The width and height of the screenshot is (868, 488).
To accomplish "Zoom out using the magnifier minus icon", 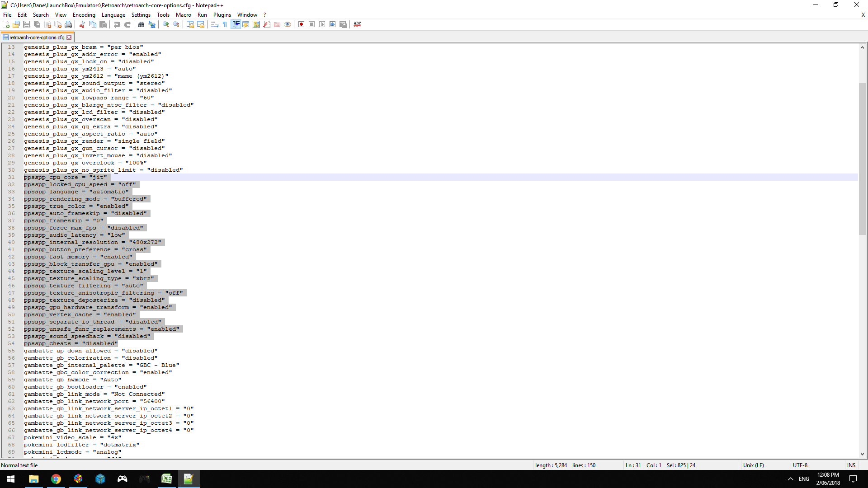I will [x=176, y=24].
